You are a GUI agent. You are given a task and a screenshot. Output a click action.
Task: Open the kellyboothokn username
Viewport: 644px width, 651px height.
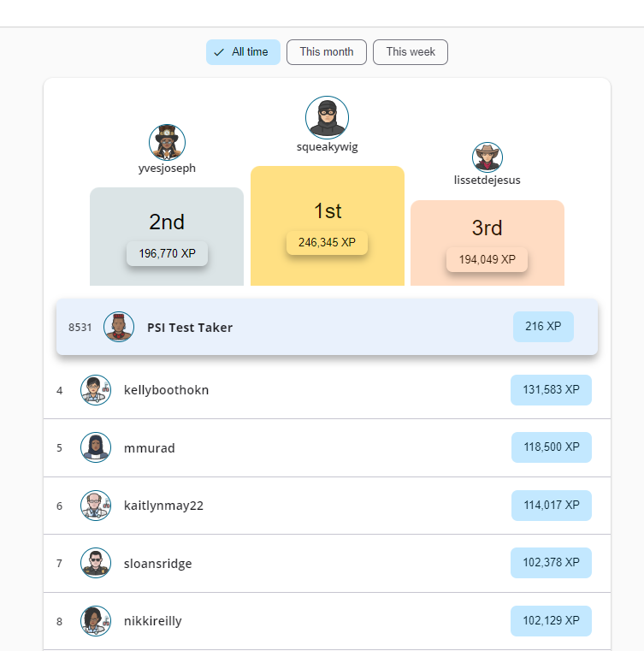coord(167,390)
